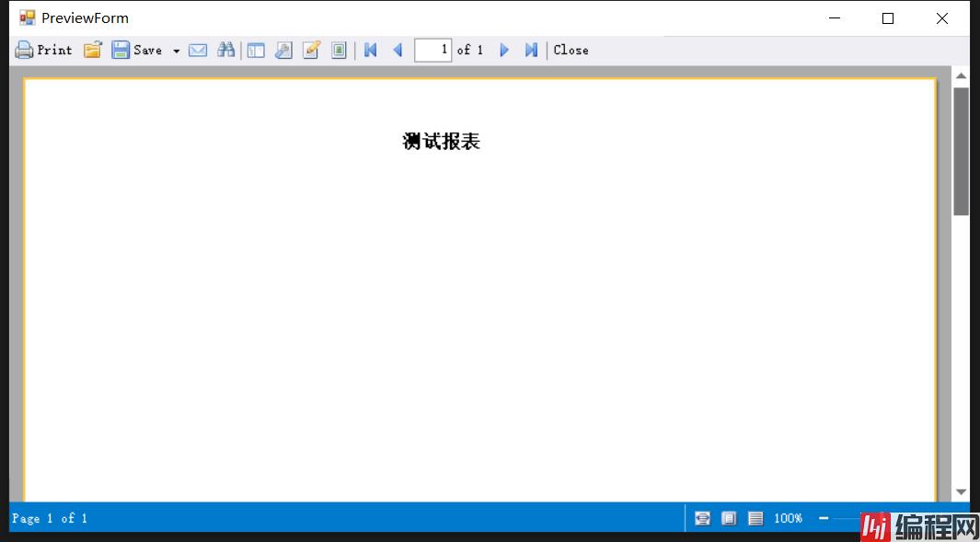Click the edit page pencil icon
The height and width of the screenshot is (542, 980).
coord(311,51)
